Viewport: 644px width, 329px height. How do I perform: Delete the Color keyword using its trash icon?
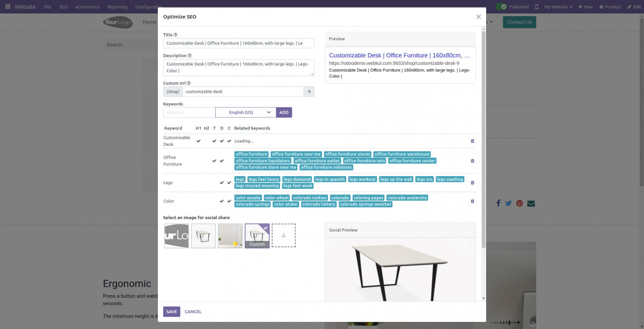[472, 201]
